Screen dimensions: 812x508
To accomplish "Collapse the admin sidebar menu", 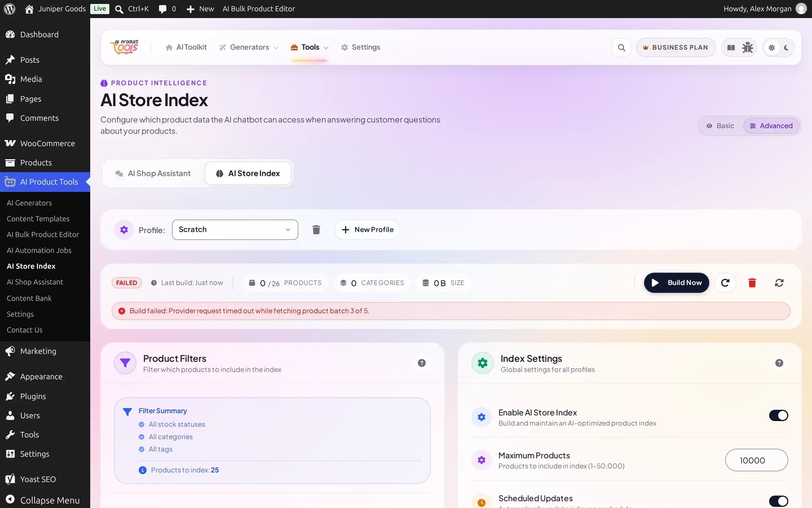I will pyautogui.click(x=45, y=500).
